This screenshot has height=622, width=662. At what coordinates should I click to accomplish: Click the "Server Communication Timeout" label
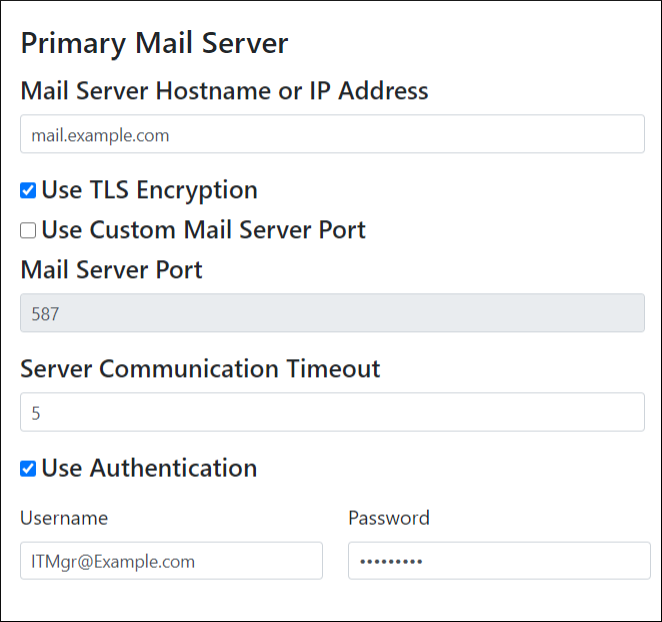[200, 368]
